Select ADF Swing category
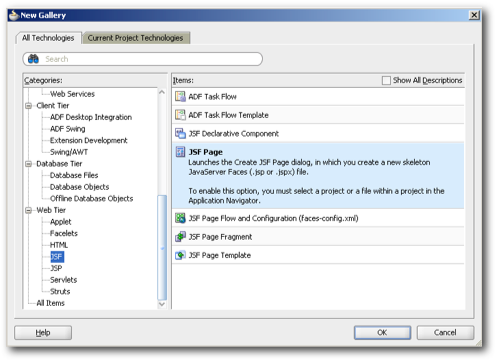This screenshot has width=496, height=361. [x=67, y=129]
